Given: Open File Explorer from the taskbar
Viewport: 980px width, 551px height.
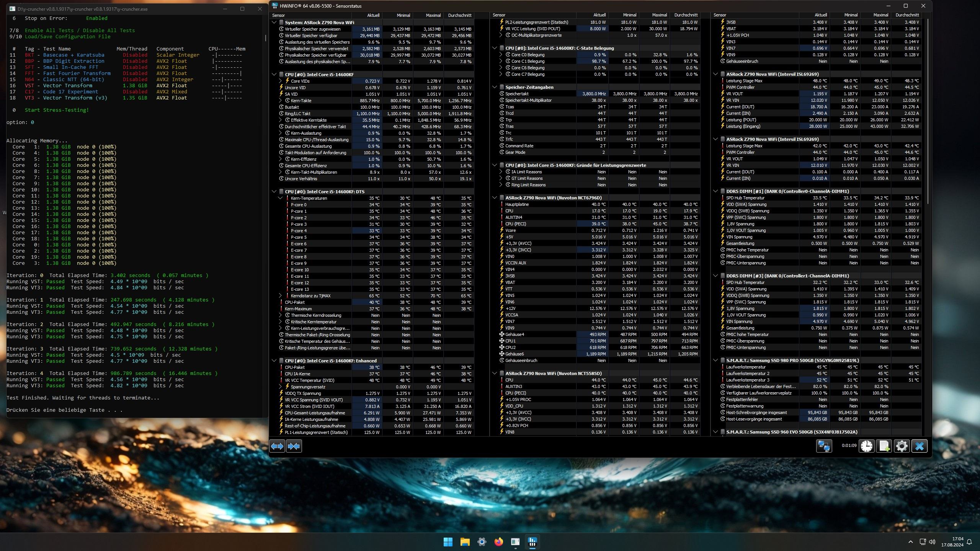Looking at the screenshot, I should point(465,542).
